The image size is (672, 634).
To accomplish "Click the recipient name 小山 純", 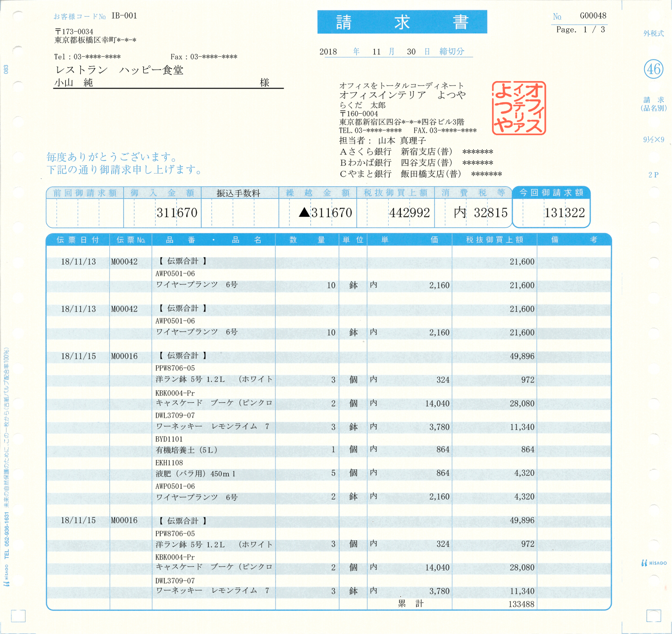I will click(74, 83).
